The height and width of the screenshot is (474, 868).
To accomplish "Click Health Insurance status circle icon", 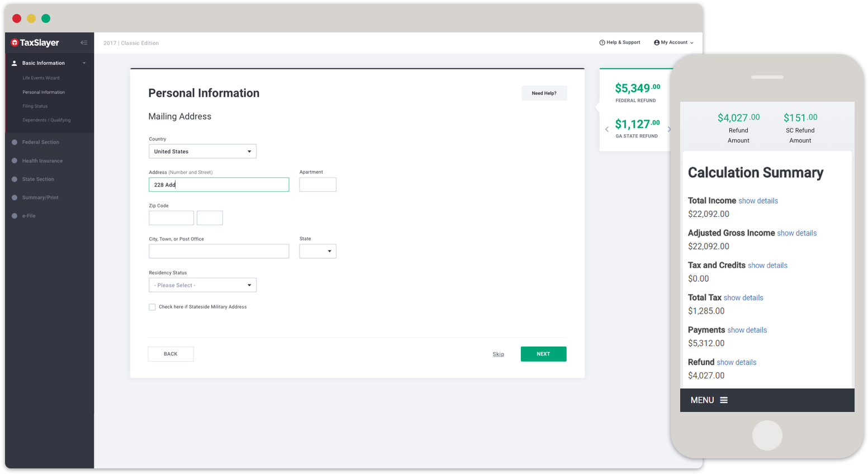I will coord(15,161).
